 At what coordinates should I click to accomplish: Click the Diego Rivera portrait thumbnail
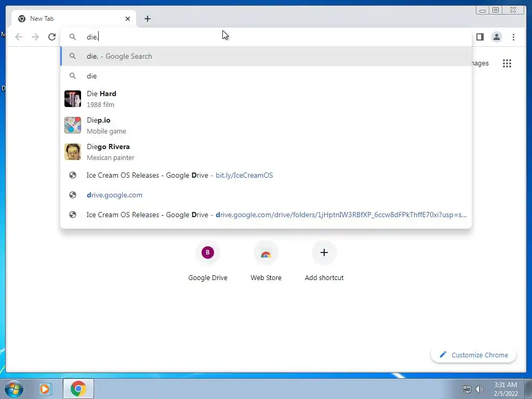pyautogui.click(x=73, y=152)
